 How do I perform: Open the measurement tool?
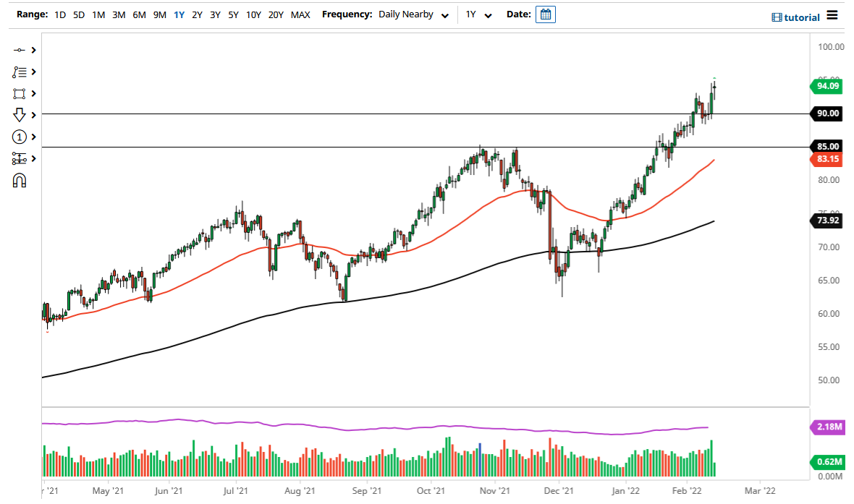[18, 158]
